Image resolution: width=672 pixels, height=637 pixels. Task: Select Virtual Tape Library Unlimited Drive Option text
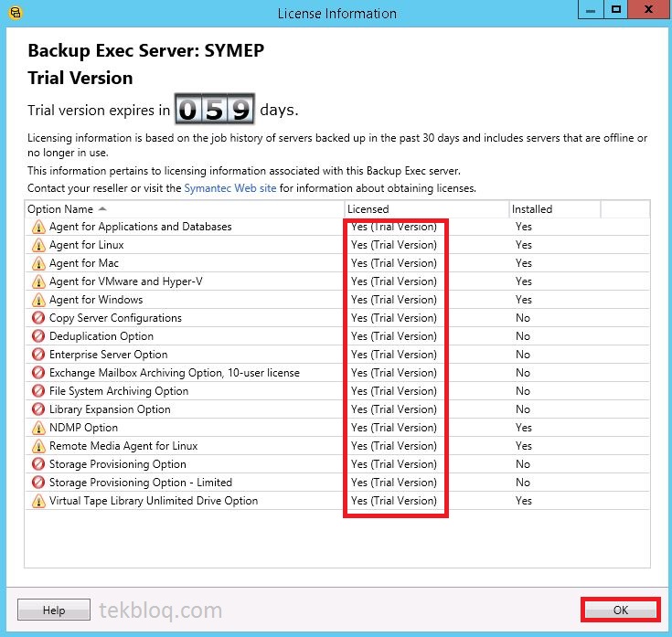[x=154, y=501]
